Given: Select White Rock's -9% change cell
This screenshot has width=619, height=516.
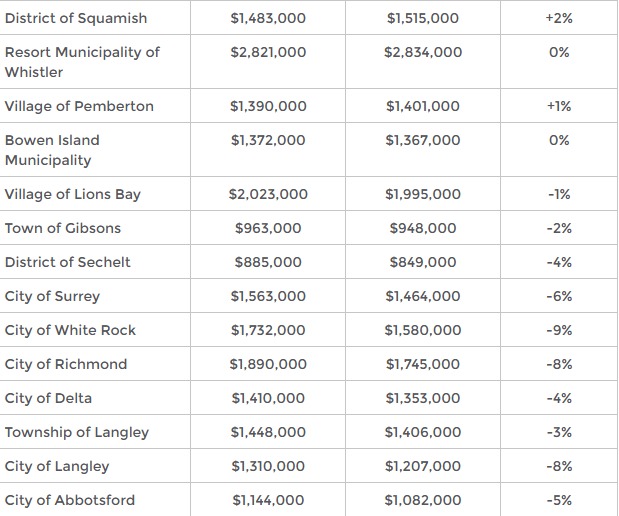Looking at the screenshot, I should [x=559, y=330].
